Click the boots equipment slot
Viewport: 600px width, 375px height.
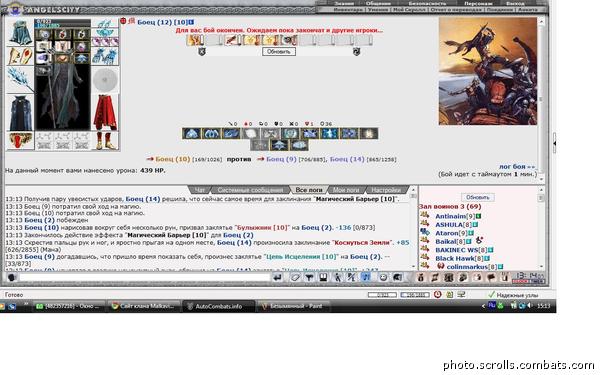[105, 140]
